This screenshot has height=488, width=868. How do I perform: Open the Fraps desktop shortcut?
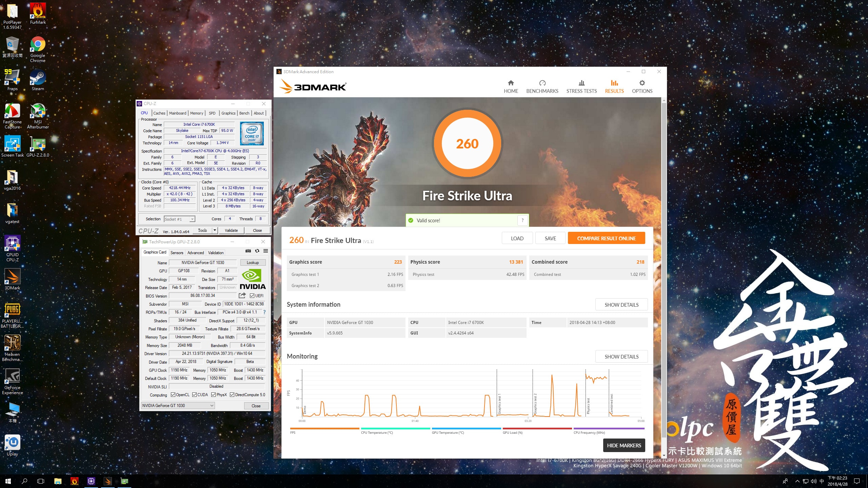coord(13,80)
